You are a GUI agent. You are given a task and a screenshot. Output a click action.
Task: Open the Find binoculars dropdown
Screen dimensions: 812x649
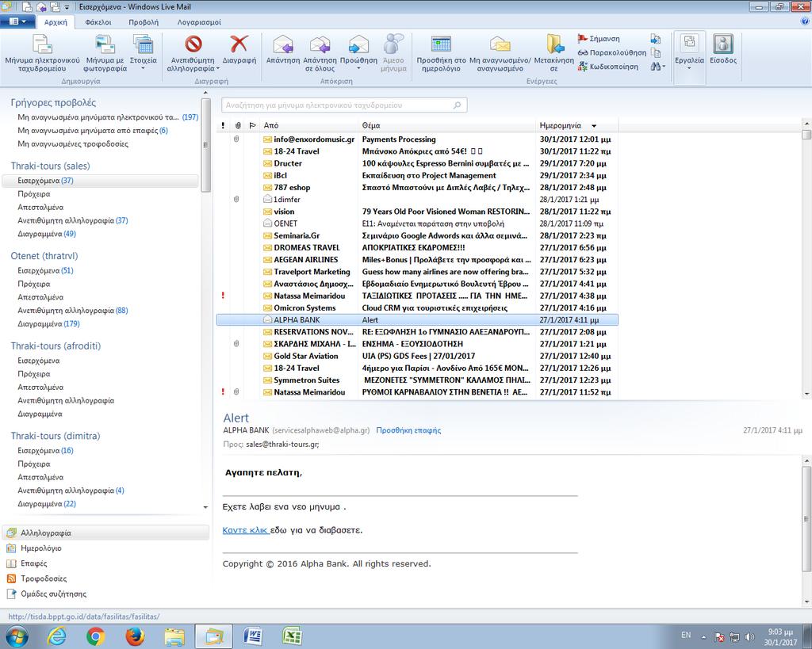pyautogui.click(x=657, y=67)
